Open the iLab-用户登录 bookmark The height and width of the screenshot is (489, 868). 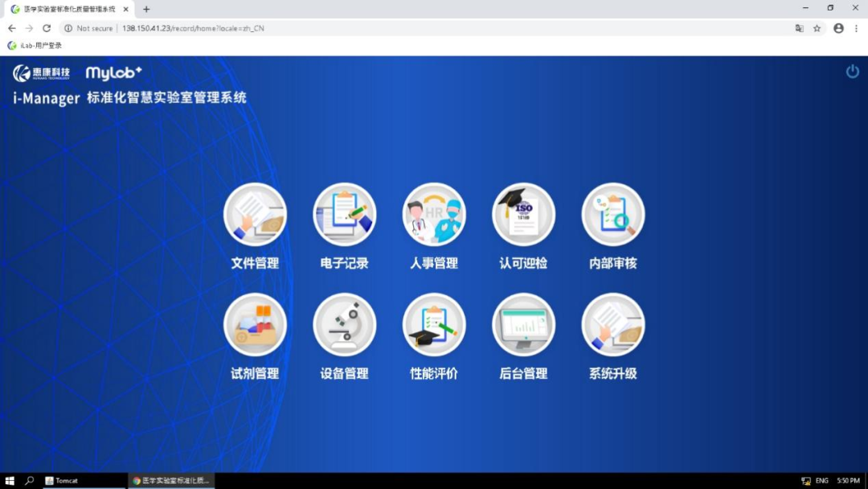tap(35, 45)
